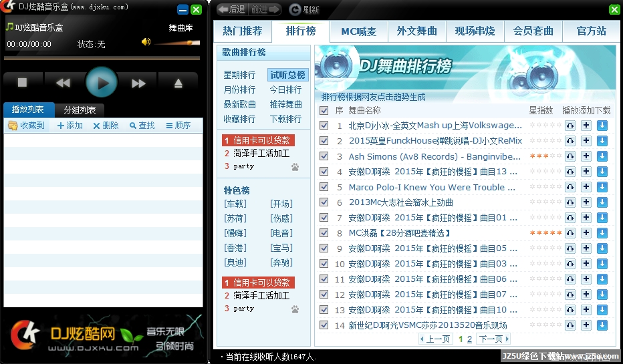The height and width of the screenshot is (364, 623).
Task: Click the 删除 delete button
Action: coord(106,126)
